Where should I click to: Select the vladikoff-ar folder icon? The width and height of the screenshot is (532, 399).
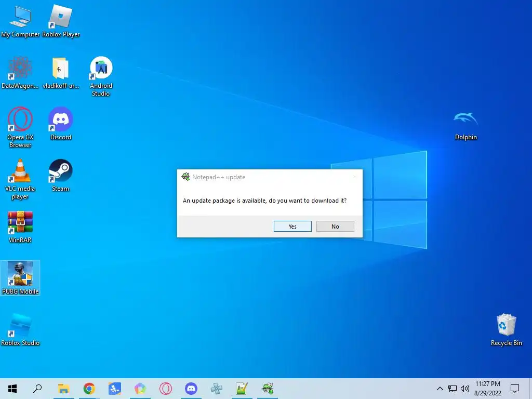61,73
